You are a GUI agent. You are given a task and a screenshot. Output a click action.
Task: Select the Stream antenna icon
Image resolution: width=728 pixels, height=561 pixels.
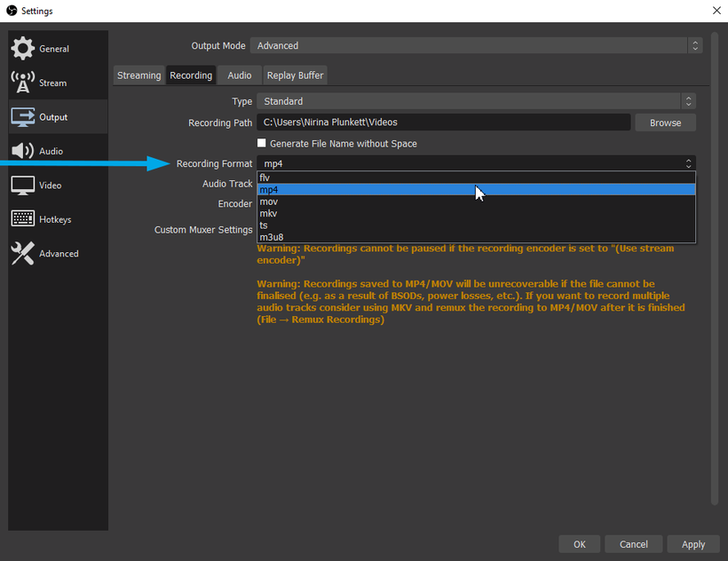click(x=22, y=83)
